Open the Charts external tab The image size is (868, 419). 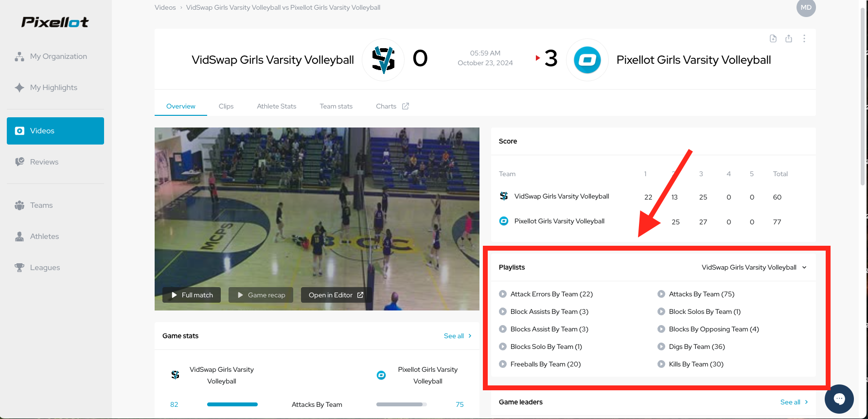(x=392, y=106)
